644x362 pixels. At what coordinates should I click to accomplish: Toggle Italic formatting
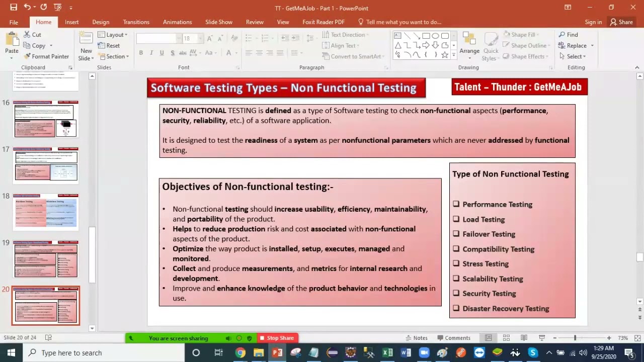pyautogui.click(x=151, y=53)
